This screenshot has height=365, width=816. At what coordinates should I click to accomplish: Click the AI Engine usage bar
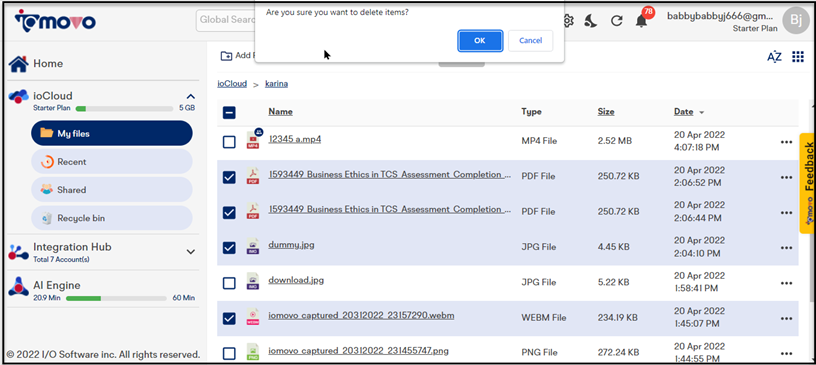119,298
